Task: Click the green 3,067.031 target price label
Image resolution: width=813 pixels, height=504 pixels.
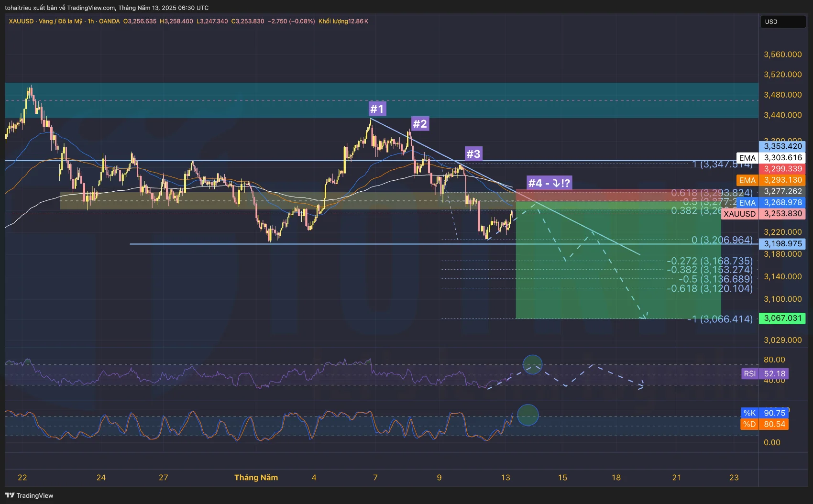Action: pos(782,318)
